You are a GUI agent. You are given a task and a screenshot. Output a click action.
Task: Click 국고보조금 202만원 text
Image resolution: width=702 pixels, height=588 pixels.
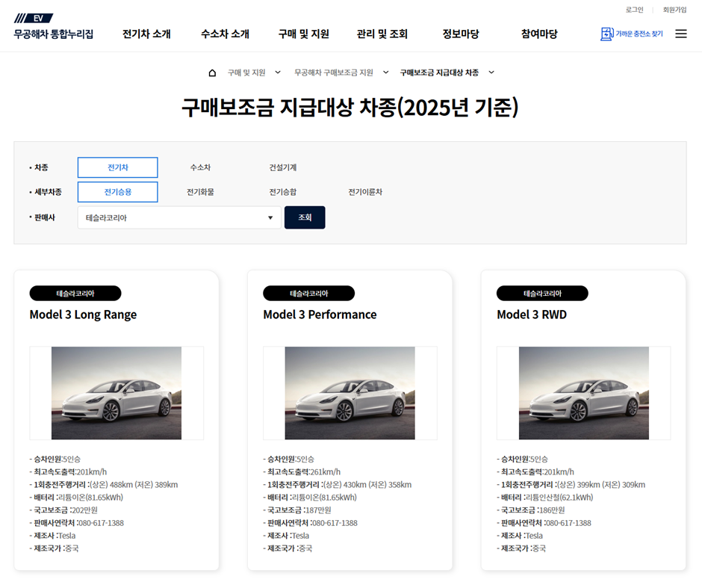coord(63,510)
